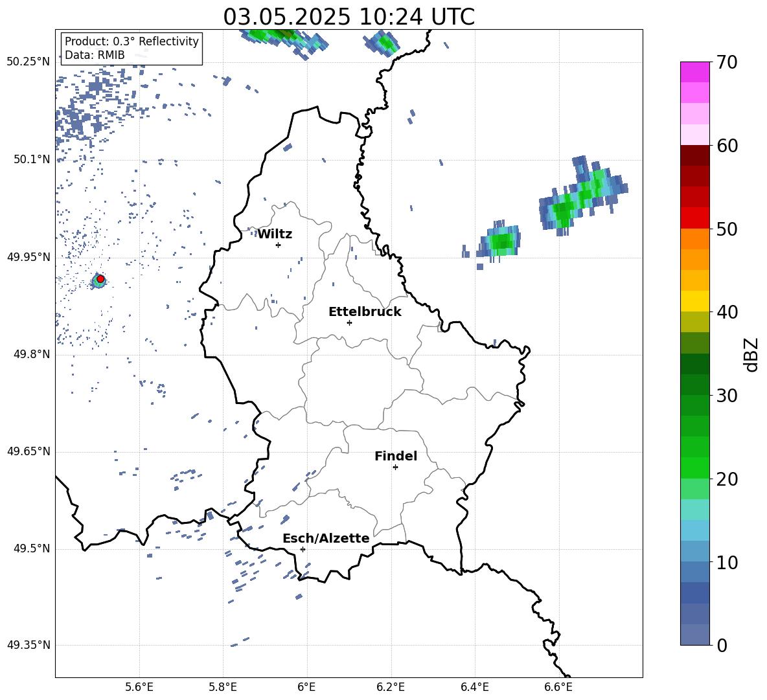Select the Findel city label

point(396,456)
